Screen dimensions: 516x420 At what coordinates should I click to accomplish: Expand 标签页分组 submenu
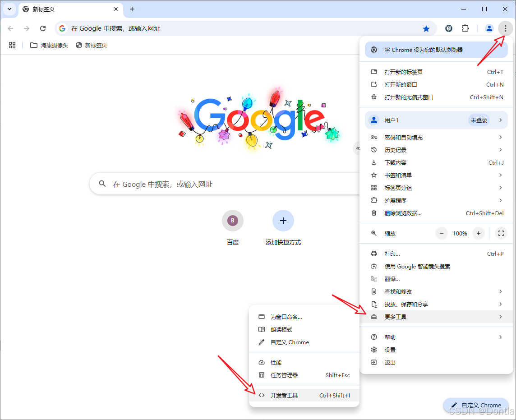click(x=436, y=188)
